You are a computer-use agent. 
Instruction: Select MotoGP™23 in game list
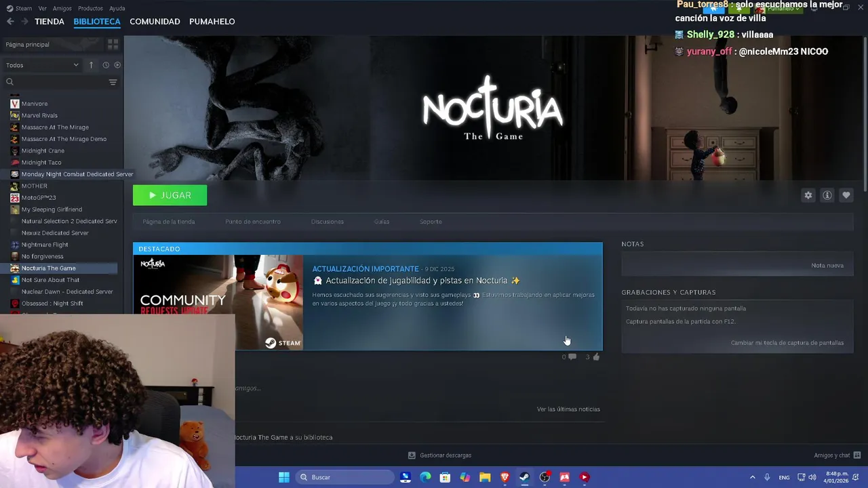tap(39, 198)
